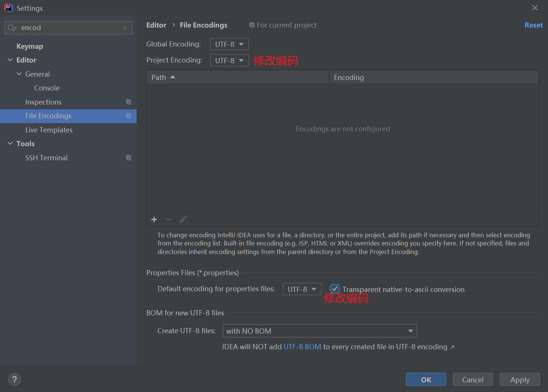This screenshot has width=548, height=392.
Task: Toggle Transparent native-to-ascii conversion checkbox
Action: click(x=335, y=289)
